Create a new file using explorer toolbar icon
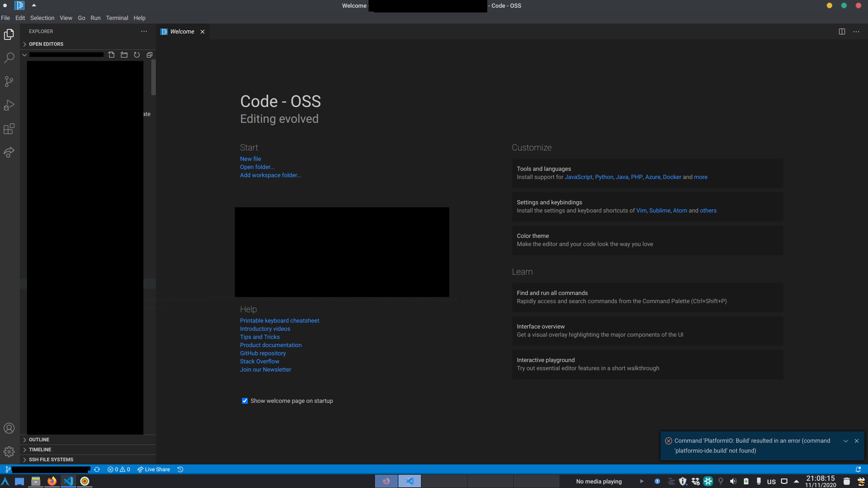The height and width of the screenshot is (488, 868). click(111, 54)
